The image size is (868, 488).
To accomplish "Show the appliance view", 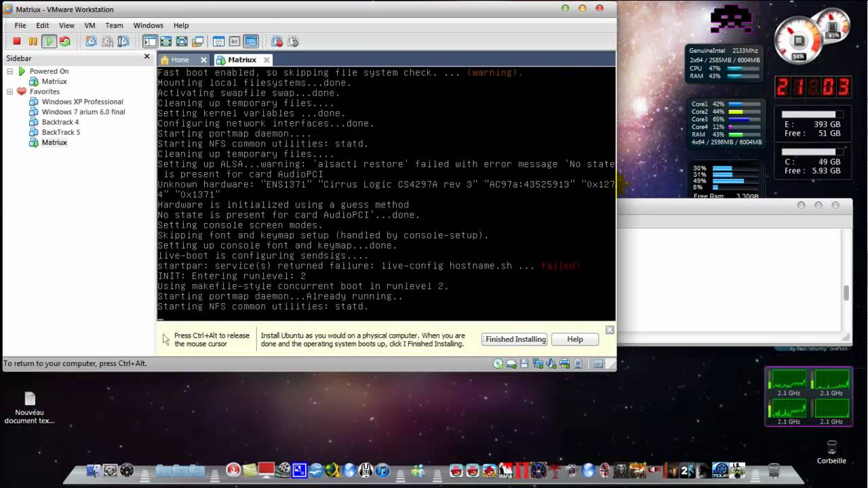I will pyautogui.click(x=235, y=41).
